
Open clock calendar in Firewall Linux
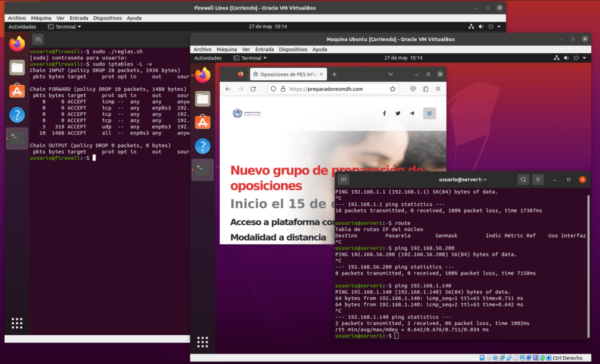268,26
